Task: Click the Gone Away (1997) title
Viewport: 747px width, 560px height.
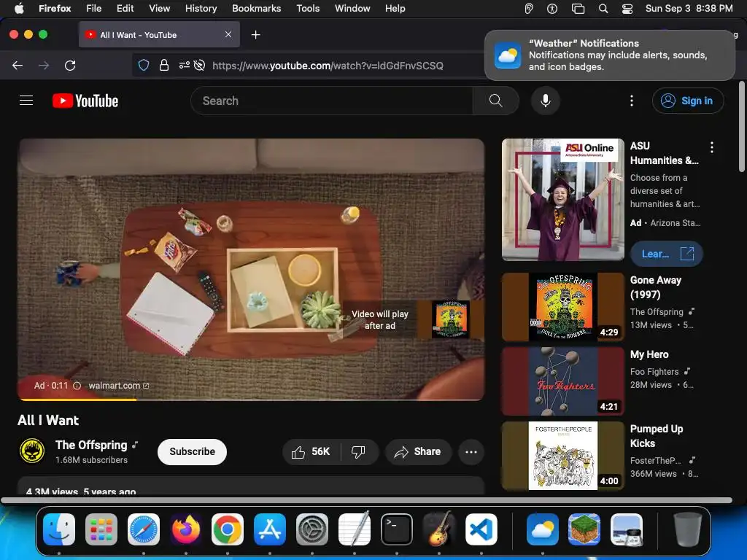Action: pyautogui.click(x=656, y=287)
